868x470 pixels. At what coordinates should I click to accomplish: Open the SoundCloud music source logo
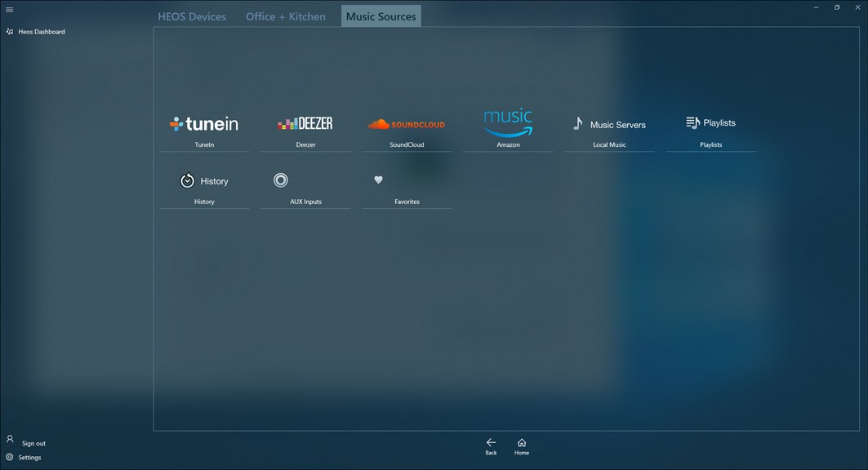407,124
